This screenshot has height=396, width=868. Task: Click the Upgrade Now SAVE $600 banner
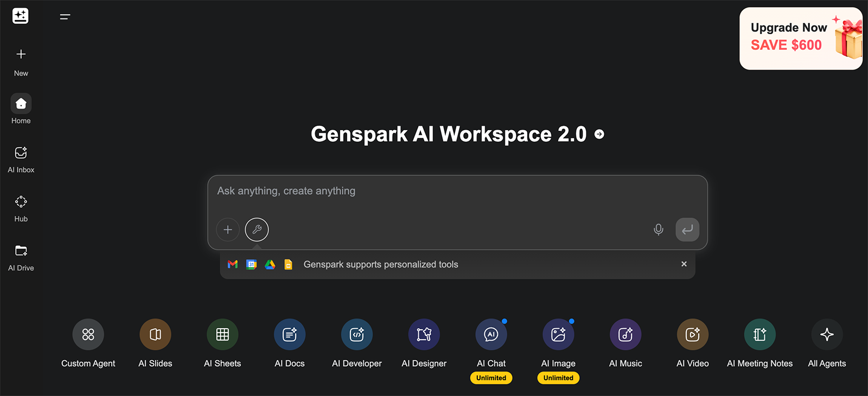[x=801, y=39]
